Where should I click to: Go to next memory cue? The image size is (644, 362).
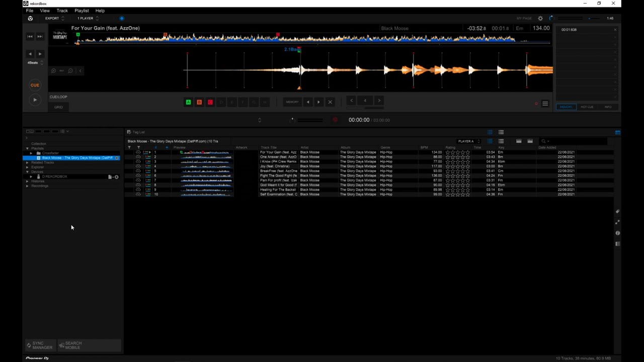click(x=318, y=102)
